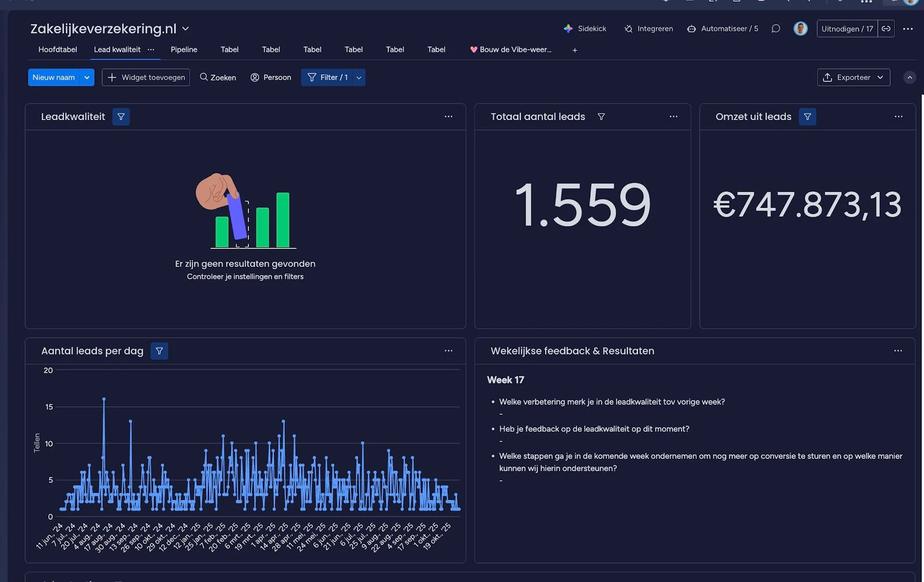Expand the Filter / 1 dropdown arrow
Image resolution: width=924 pixels, height=582 pixels.
click(359, 77)
